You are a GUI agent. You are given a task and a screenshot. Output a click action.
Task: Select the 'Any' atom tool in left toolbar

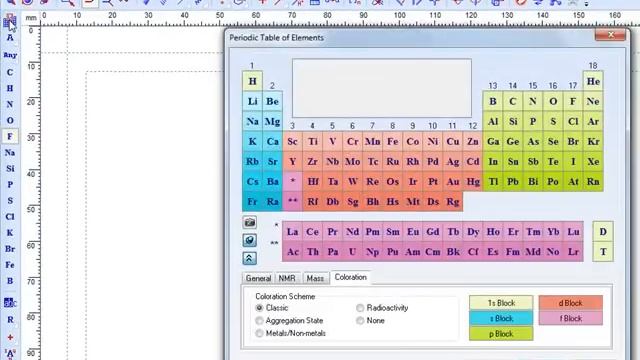pyautogui.click(x=10, y=55)
